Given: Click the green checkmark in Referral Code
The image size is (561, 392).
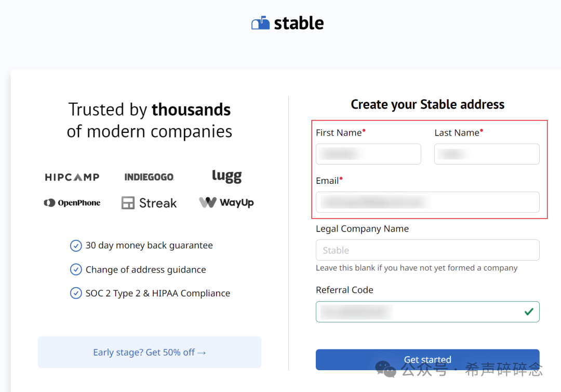Looking at the screenshot, I should coord(529,312).
